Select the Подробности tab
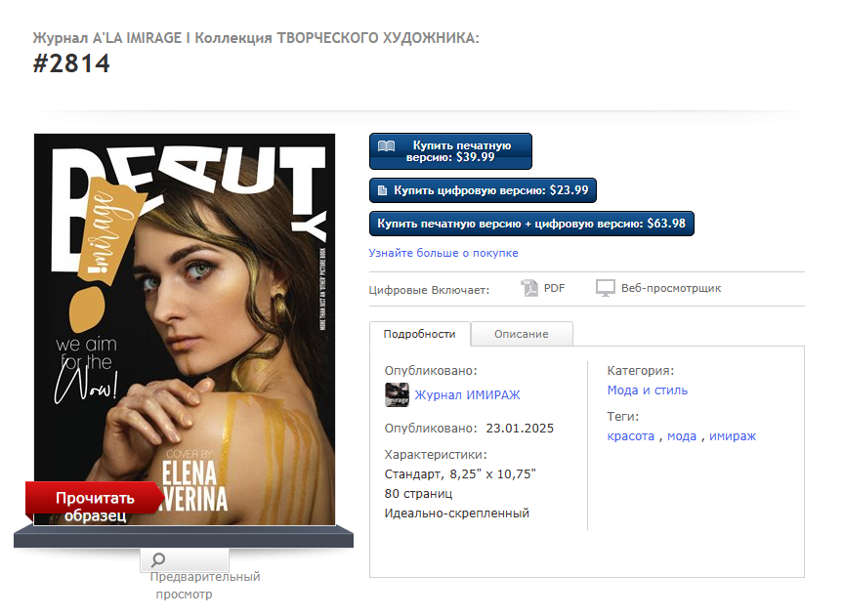This screenshot has height=616, width=844. [x=419, y=334]
